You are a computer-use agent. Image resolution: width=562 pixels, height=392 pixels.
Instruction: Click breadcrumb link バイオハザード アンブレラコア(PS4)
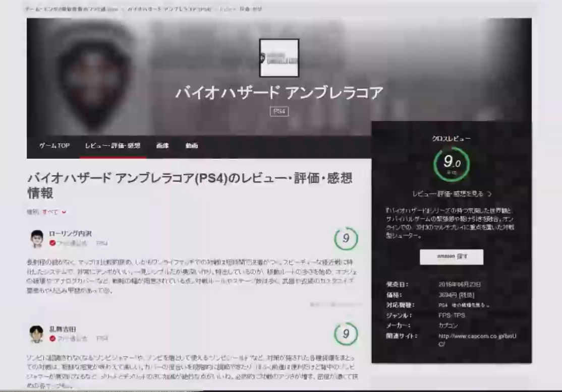coord(170,9)
